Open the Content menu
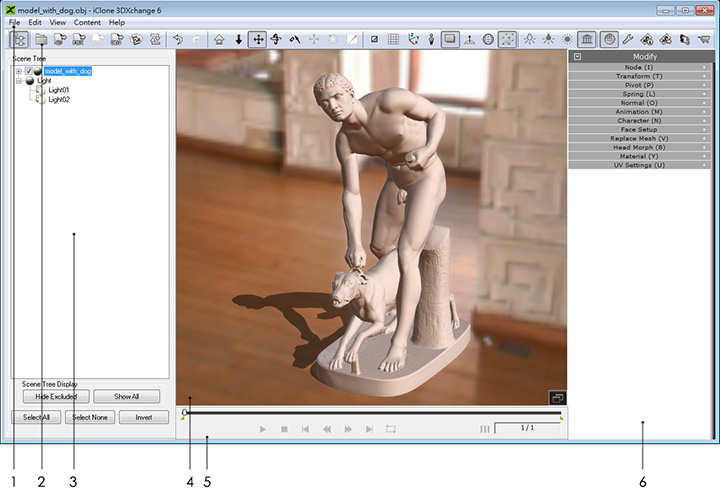The width and height of the screenshot is (720, 504). pyautogui.click(x=87, y=22)
